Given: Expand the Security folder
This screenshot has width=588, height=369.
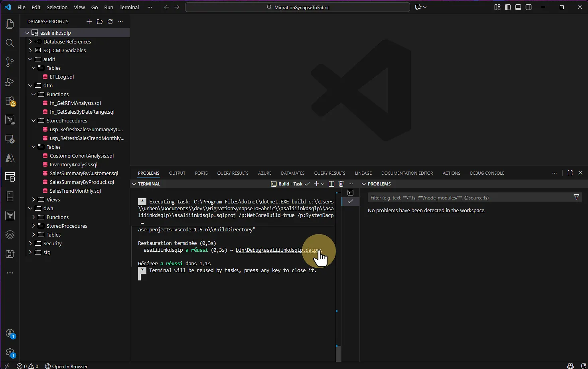Looking at the screenshot, I should pyautogui.click(x=52, y=243).
